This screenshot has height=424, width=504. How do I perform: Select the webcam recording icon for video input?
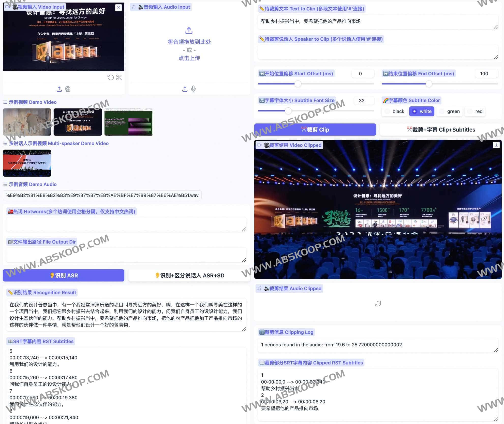pyautogui.click(x=67, y=89)
